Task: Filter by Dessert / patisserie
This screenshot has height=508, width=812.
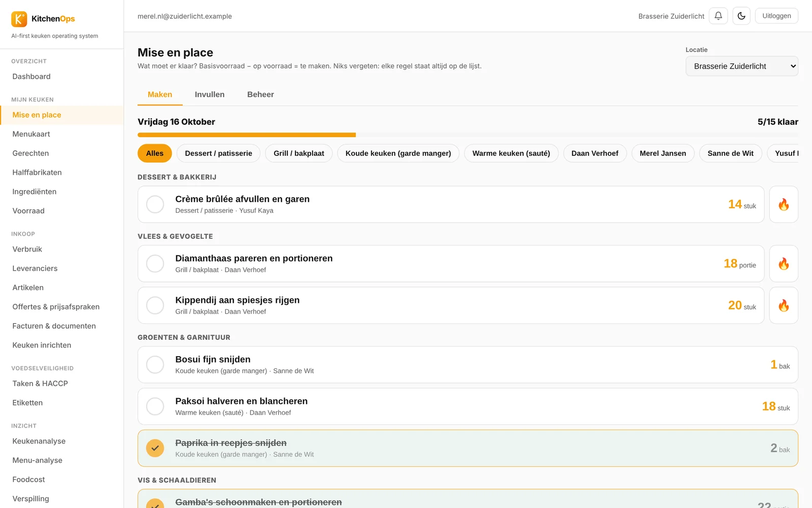Action: coord(218,153)
